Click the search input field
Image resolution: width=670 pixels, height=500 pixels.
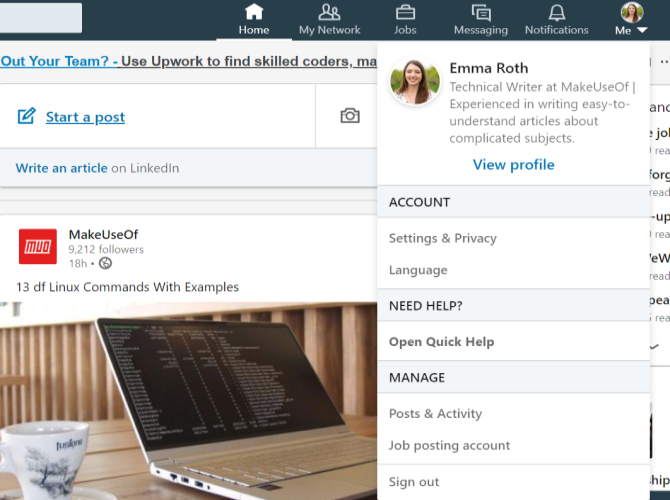pyautogui.click(x=41, y=18)
